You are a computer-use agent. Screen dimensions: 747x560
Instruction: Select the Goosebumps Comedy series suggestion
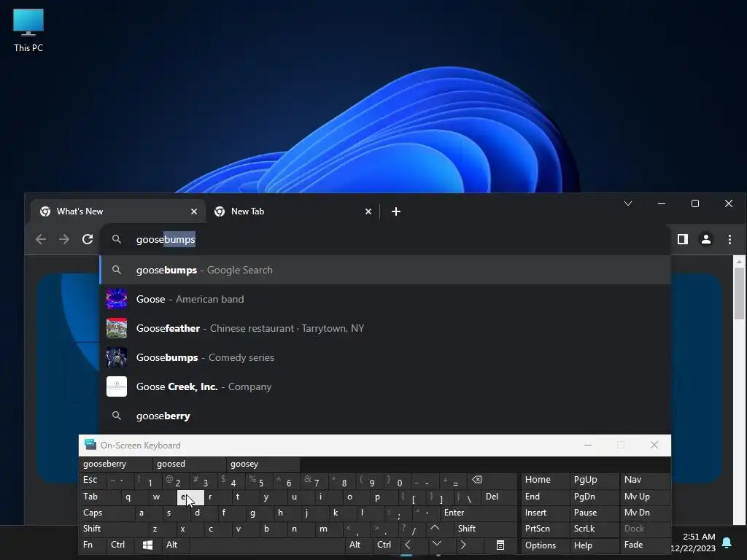385,357
